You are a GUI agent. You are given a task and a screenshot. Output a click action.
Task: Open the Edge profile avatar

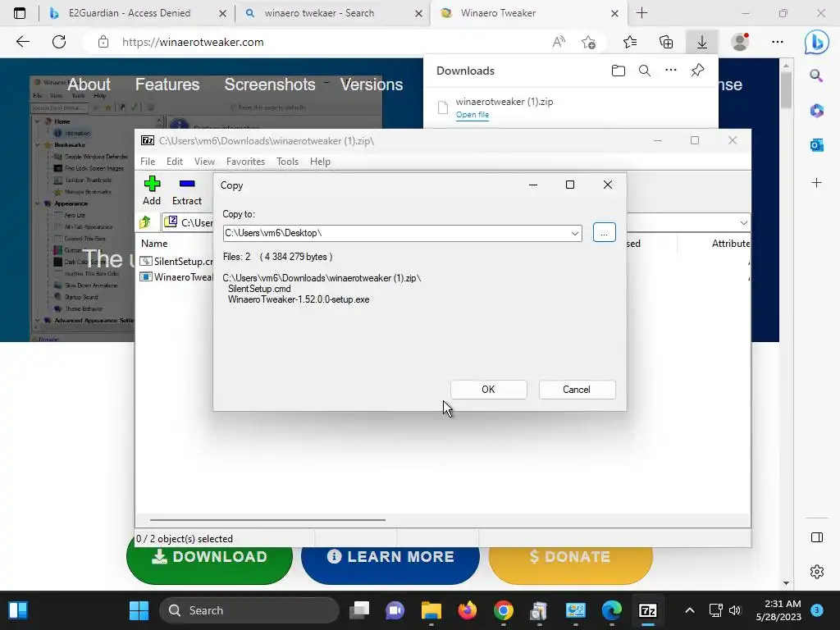click(741, 42)
